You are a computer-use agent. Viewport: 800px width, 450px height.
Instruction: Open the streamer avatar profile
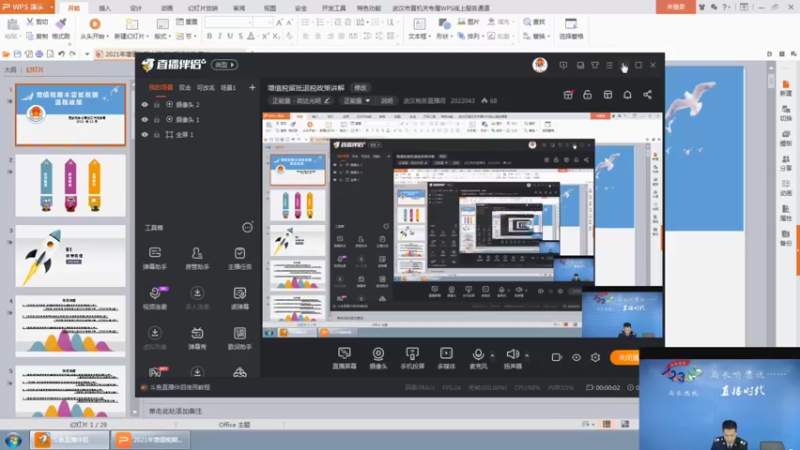coord(540,65)
